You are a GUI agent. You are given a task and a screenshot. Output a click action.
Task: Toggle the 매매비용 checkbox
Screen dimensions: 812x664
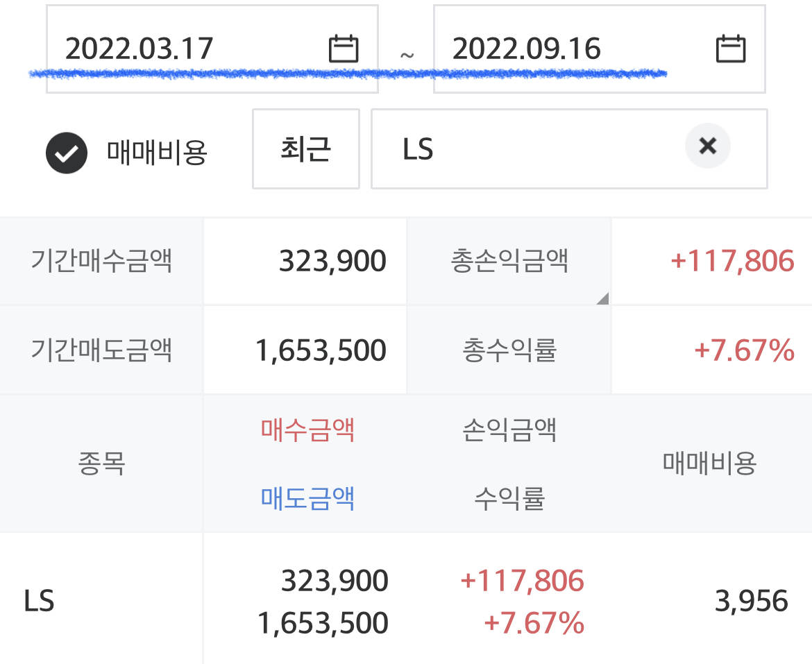click(x=67, y=153)
